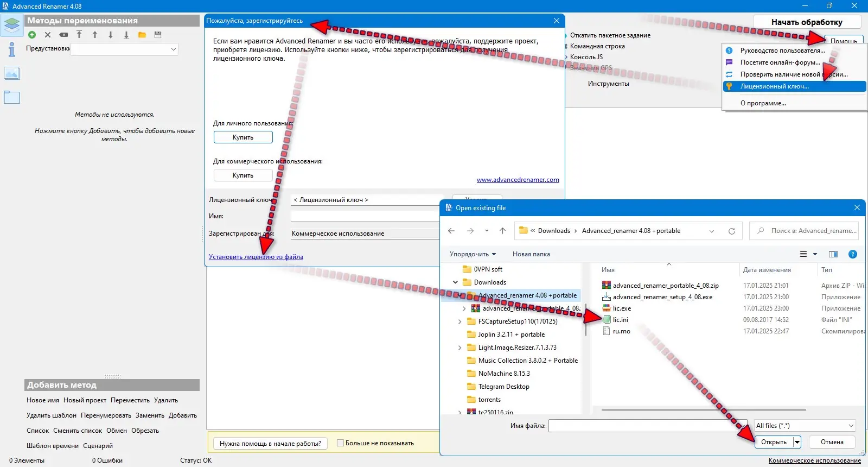The width and height of the screenshot is (868, 467).
Task: Choose Лицензионный ключ menu entry
Action: tap(794, 86)
